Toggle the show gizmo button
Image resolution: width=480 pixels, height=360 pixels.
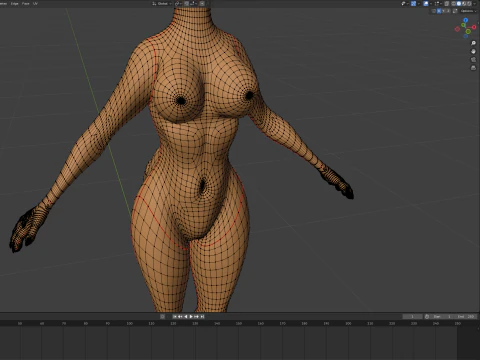point(413,4)
